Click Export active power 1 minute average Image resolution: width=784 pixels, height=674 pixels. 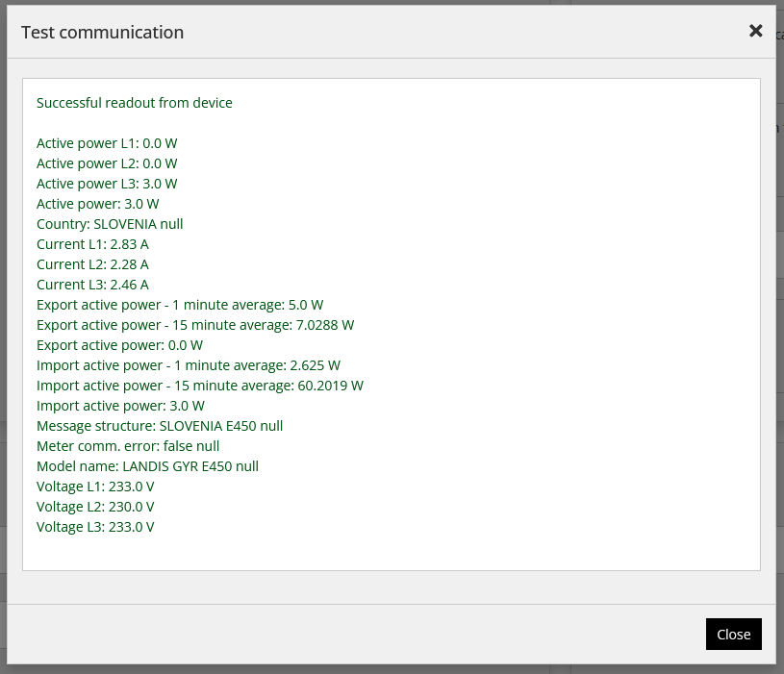pyautogui.click(x=180, y=305)
